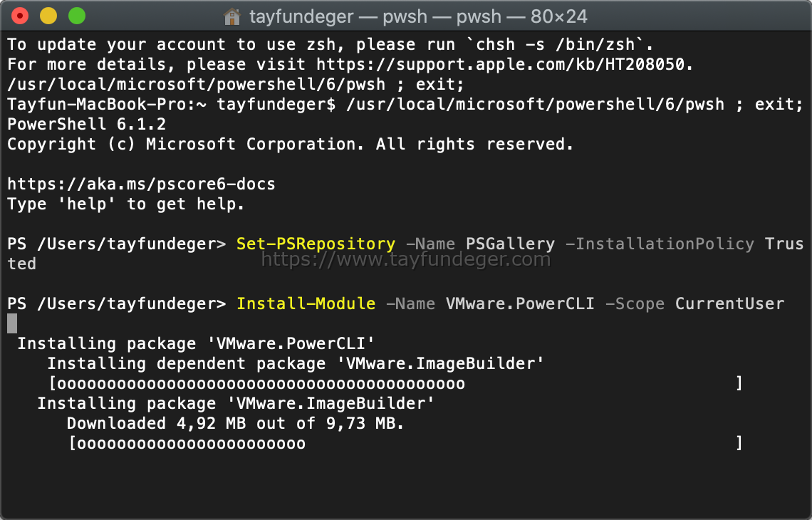This screenshot has width=812, height=520.
Task: Click the Install-Module command text
Action: coord(306,303)
